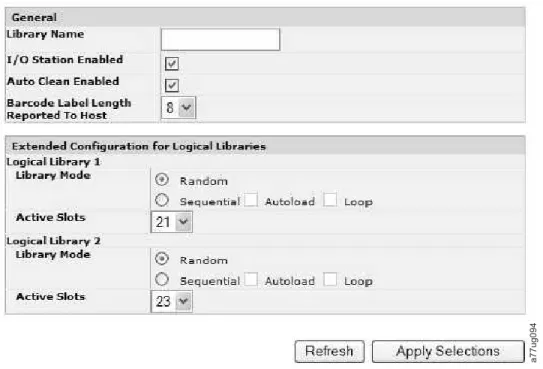Click the Library Name text field

point(220,39)
